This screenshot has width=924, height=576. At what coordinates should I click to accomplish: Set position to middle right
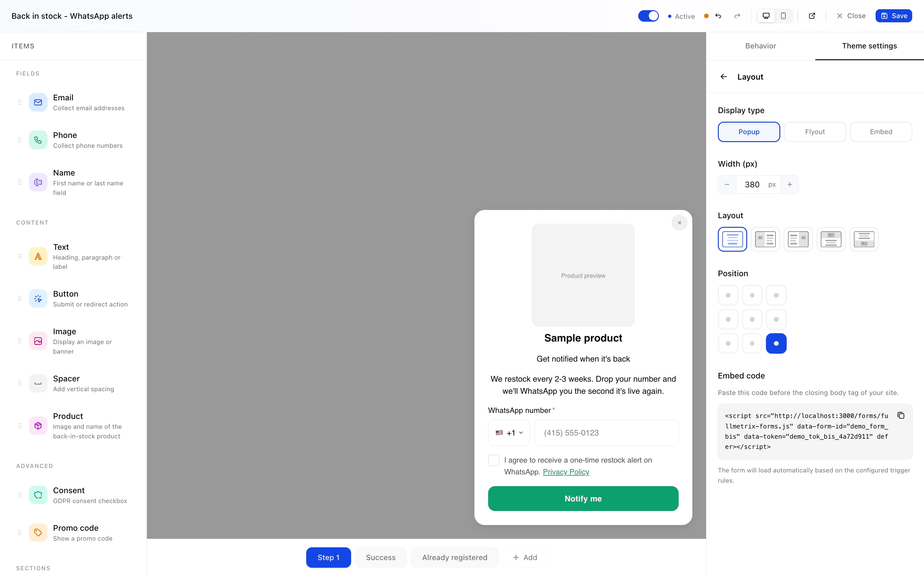click(776, 319)
